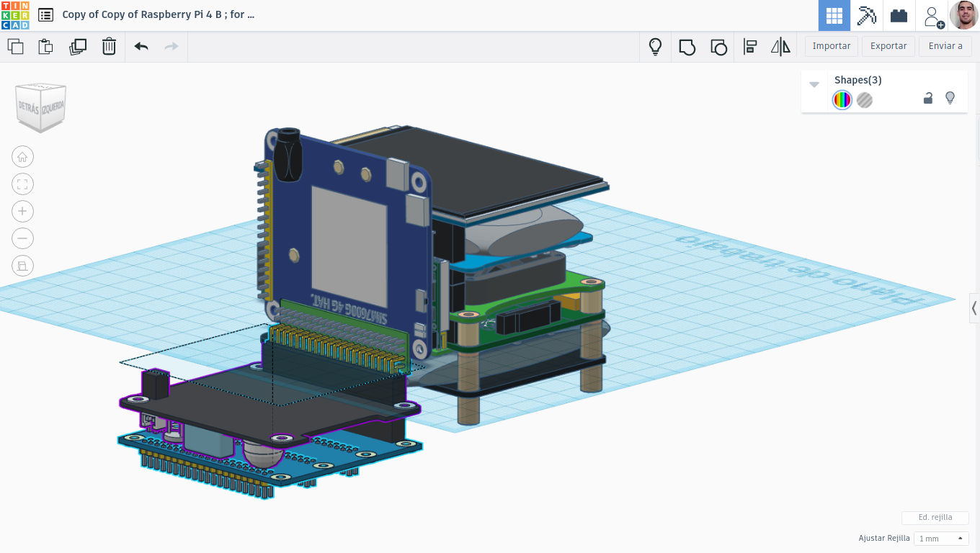The height and width of the screenshot is (553, 980).
Task: Click the Duplicate and repeat icon
Action: [77, 47]
